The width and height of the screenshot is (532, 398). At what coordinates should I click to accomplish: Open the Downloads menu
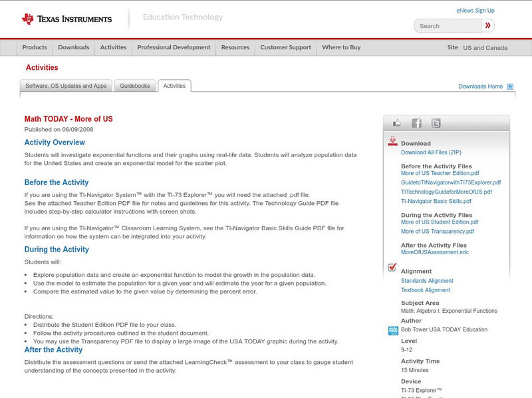(74, 47)
